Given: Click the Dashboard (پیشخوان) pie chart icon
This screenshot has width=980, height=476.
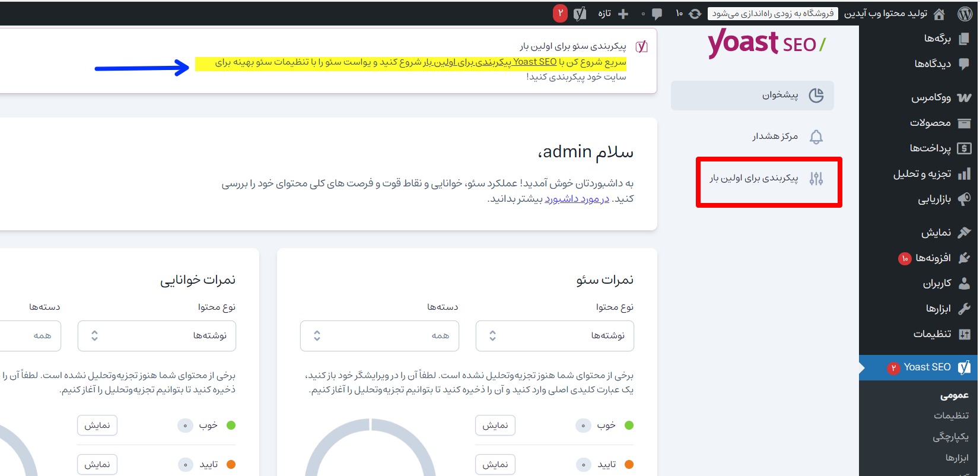Looking at the screenshot, I should (816, 96).
